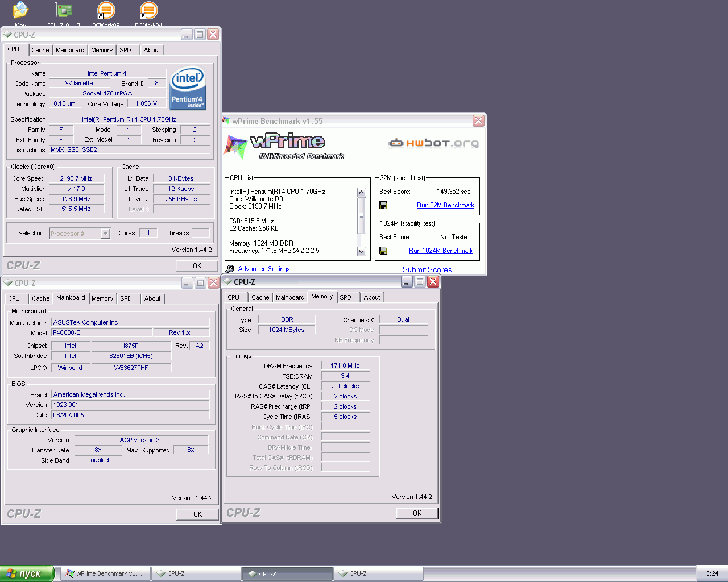Click the Best Score 149,352 sec value

(x=453, y=192)
